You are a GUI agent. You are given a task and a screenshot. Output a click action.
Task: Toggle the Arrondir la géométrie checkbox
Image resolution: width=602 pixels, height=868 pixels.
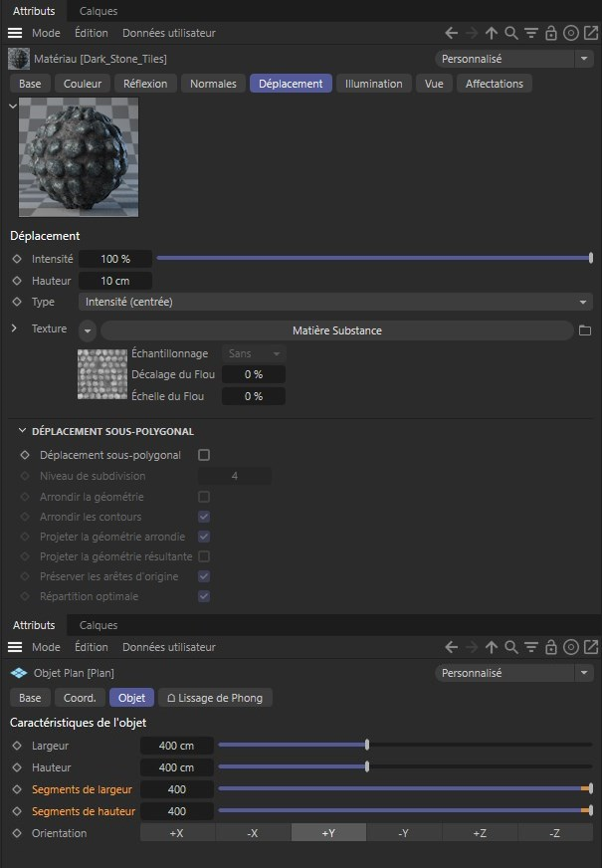click(204, 497)
